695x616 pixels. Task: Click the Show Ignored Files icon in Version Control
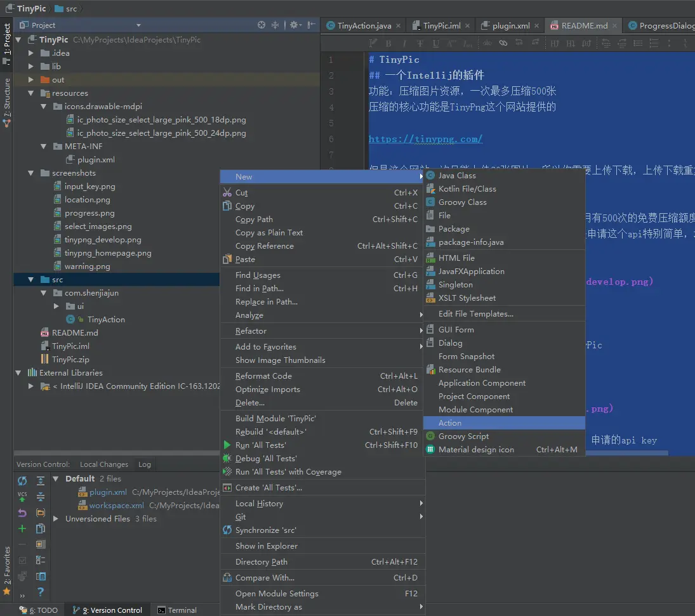pos(41,544)
